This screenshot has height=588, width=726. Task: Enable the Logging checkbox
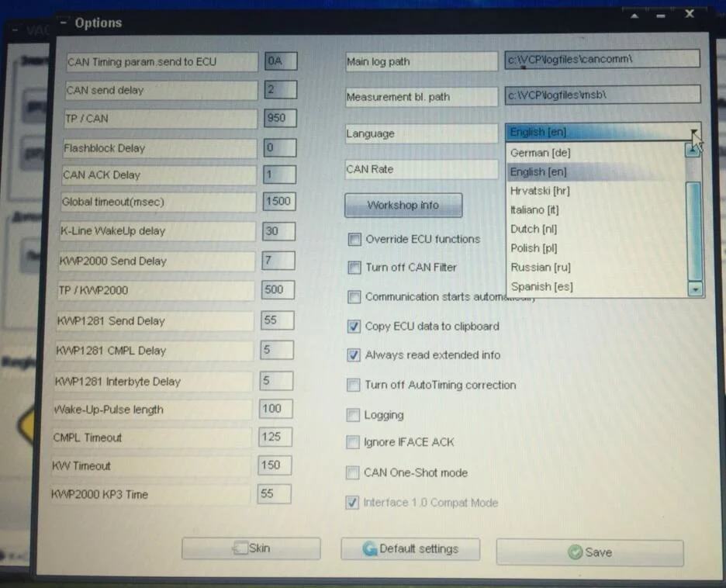coord(353,415)
